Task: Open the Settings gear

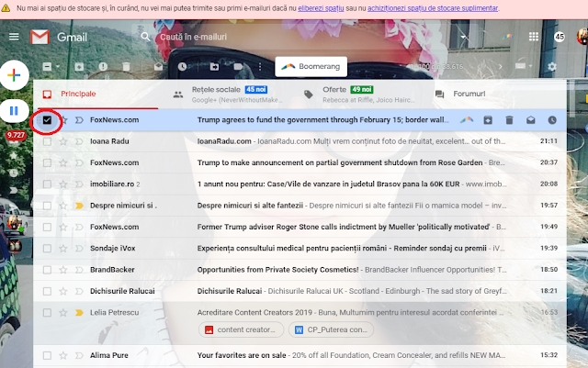Action: [552, 67]
